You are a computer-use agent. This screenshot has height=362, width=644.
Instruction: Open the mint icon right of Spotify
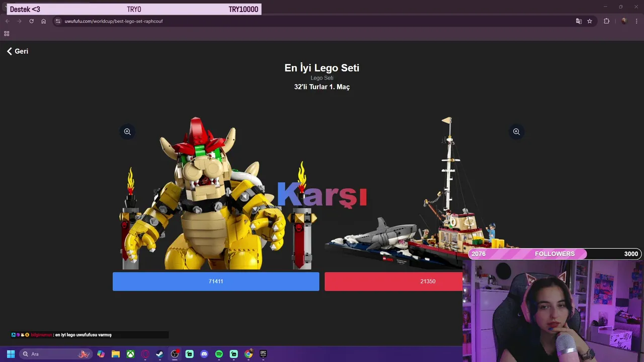coord(233,354)
